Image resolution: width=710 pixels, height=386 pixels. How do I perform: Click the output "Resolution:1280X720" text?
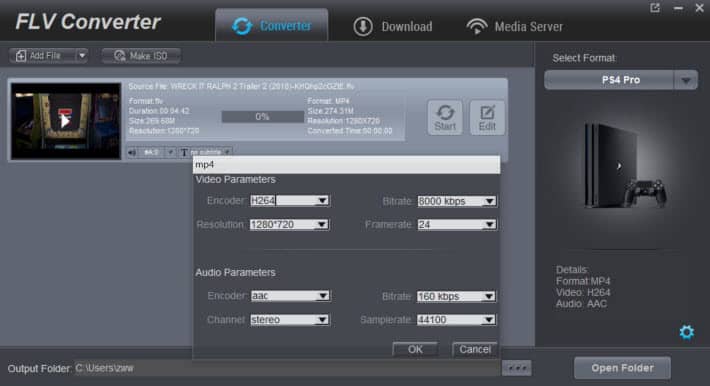pyautogui.click(x=344, y=121)
